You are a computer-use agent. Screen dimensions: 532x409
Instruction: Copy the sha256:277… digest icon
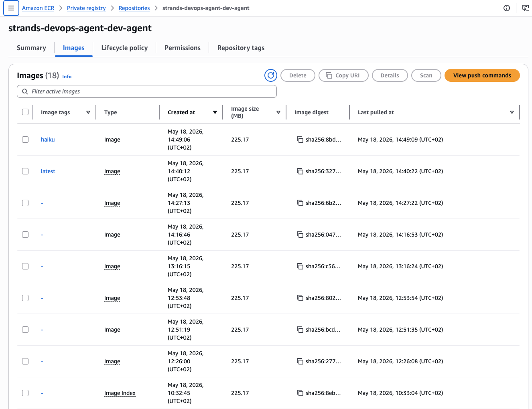(300, 361)
